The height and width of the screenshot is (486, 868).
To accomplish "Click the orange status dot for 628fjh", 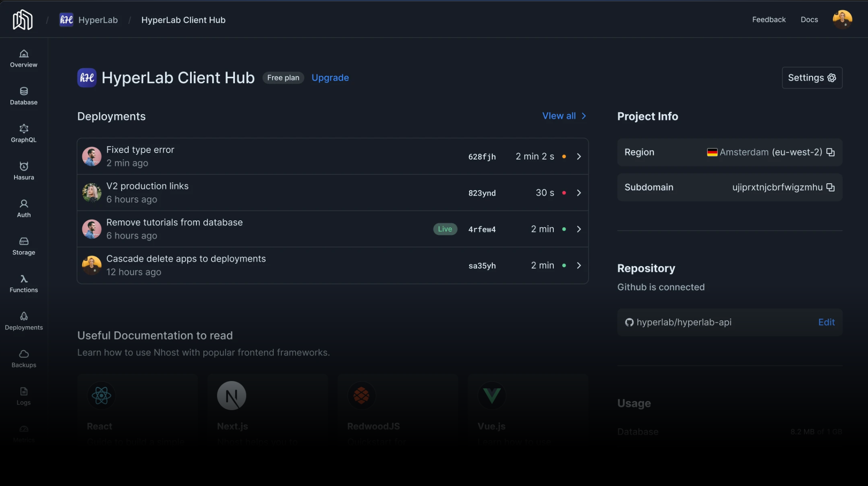I will click(x=564, y=157).
